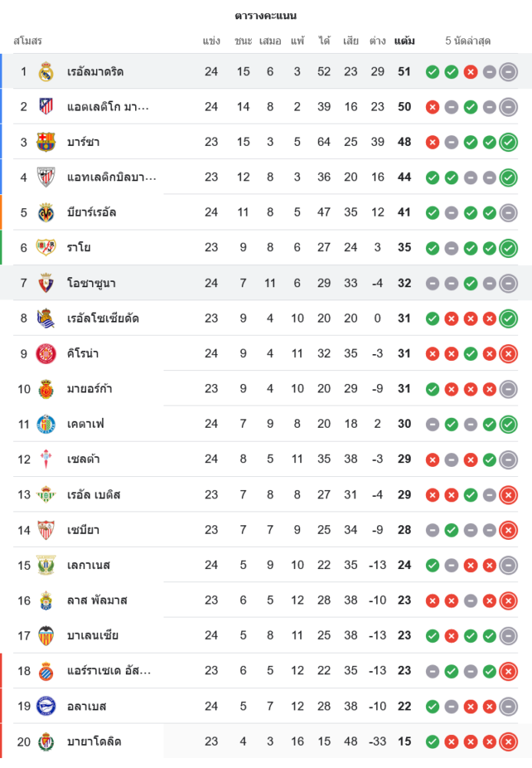
Task: Open the ราโย team name link
Action: [80, 248]
